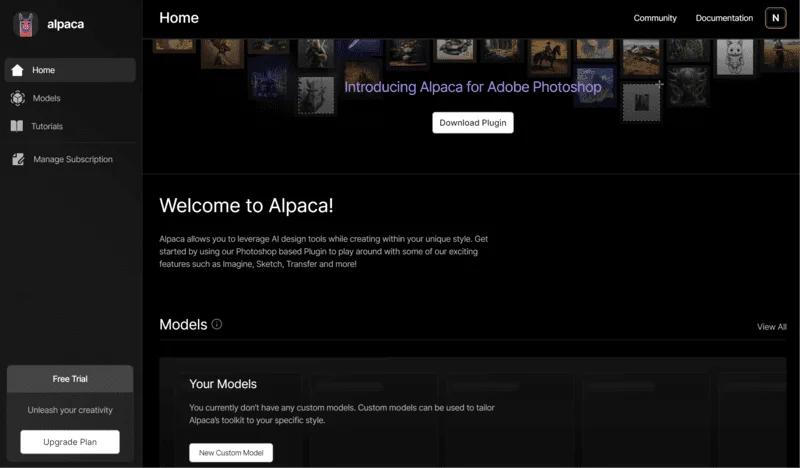Click the horse artwork thumbnail in banner

pyautogui.click(x=548, y=55)
